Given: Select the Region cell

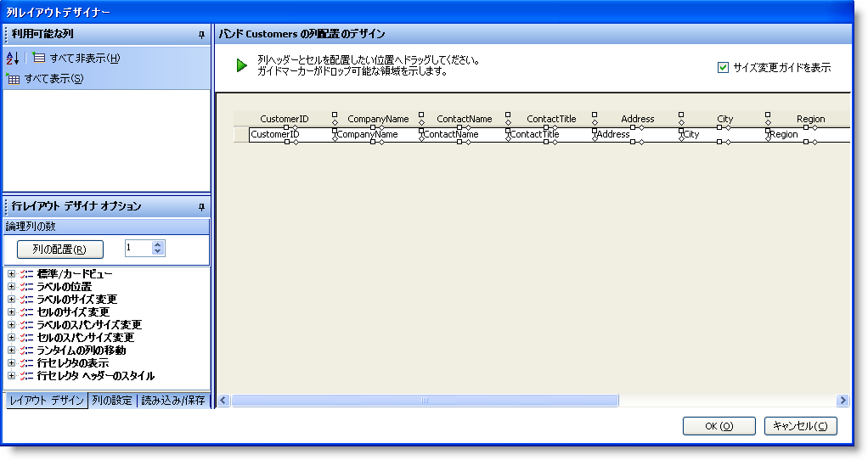Looking at the screenshot, I should [809, 134].
